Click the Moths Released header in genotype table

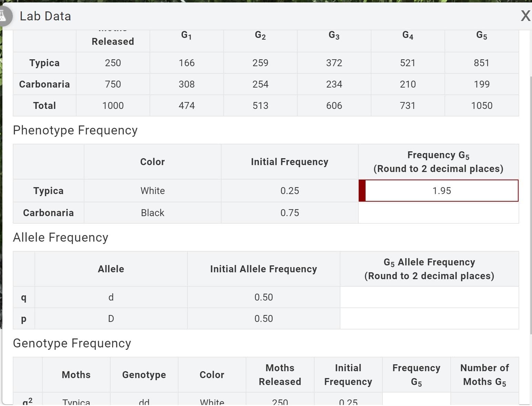pos(280,375)
